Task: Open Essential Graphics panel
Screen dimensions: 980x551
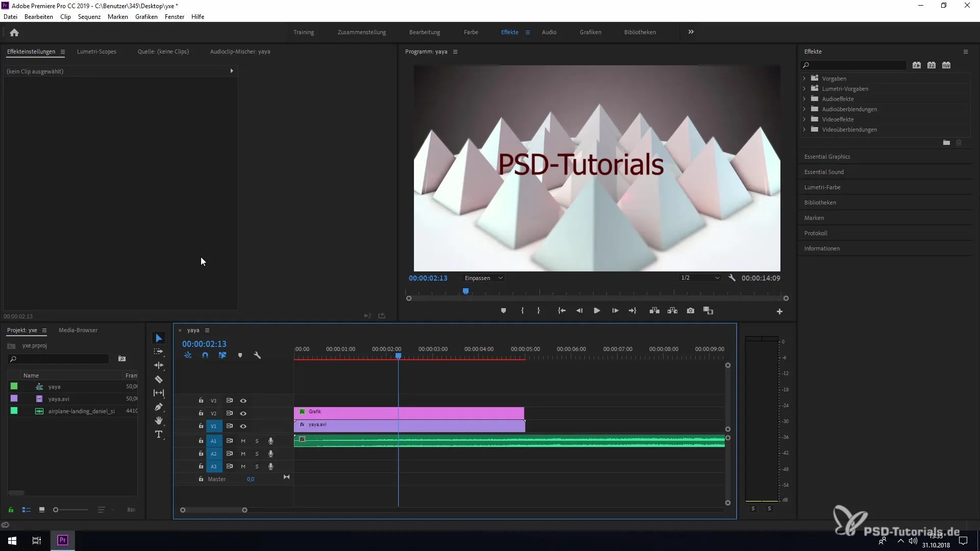Action: (x=827, y=157)
